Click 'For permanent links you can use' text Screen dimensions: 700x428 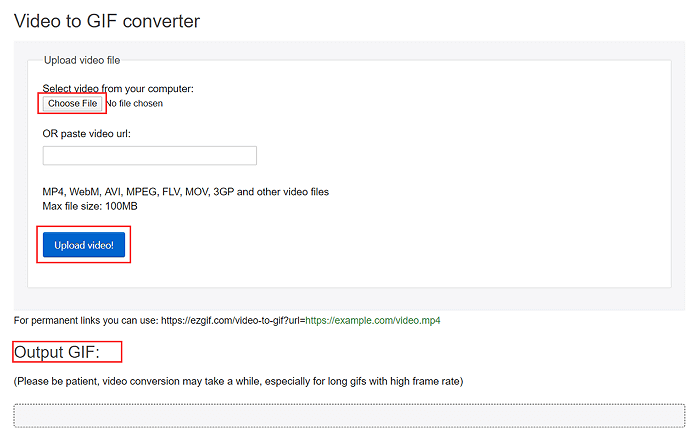click(85, 321)
